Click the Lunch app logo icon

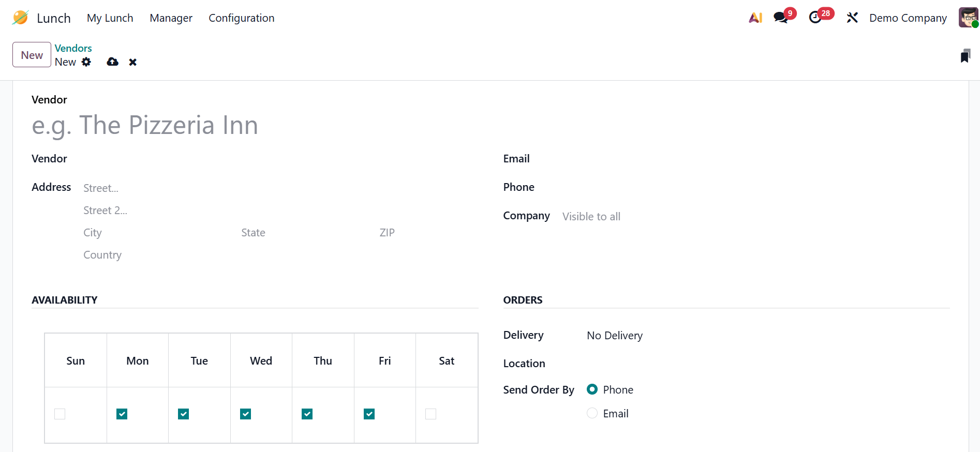tap(20, 18)
